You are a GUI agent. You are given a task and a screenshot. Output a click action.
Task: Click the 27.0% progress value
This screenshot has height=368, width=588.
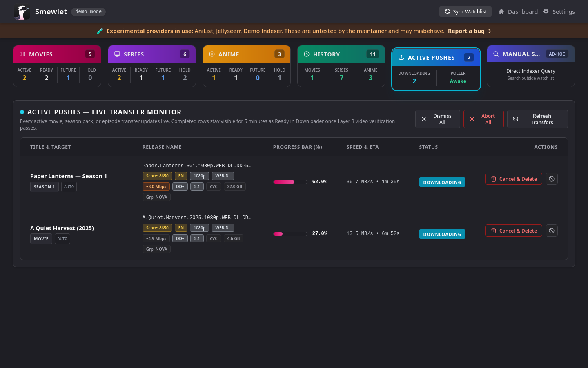(x=320, y=233)
